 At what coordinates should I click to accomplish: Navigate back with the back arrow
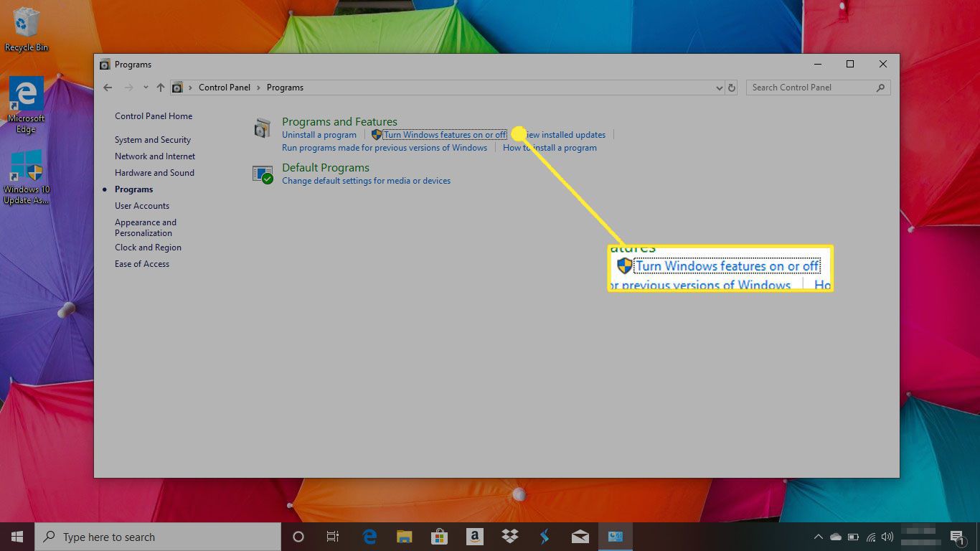[x=108, y=88]
